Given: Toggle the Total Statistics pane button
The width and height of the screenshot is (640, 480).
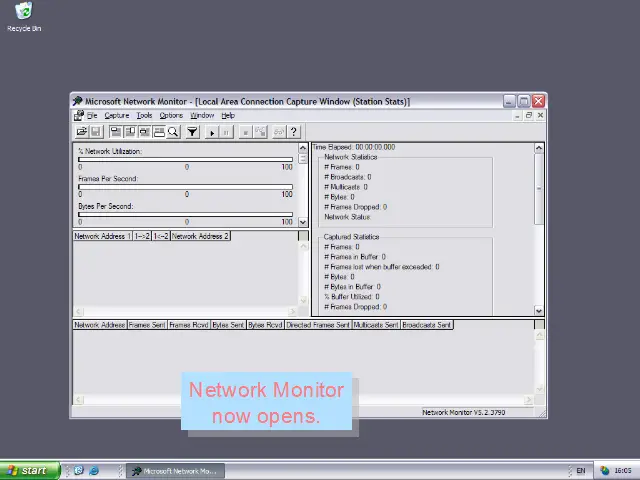Looking at the screenshot, I should point(130,132).
